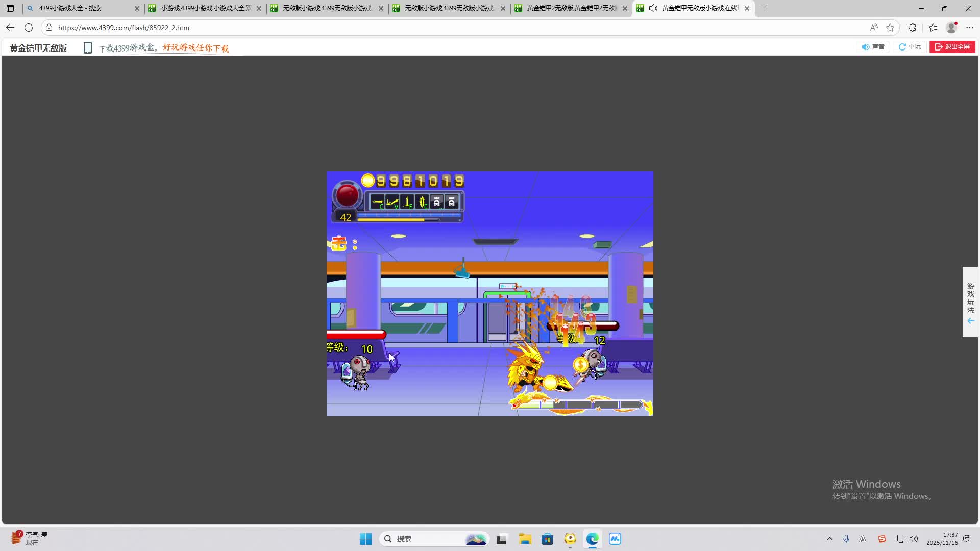Click the red orb in game HUD

click(x=348, y=195)
